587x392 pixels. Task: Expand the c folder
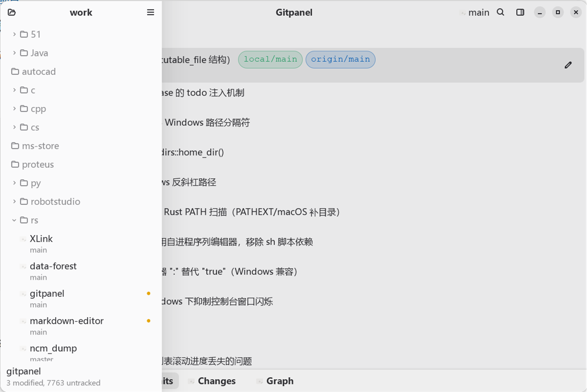(14, 90)
